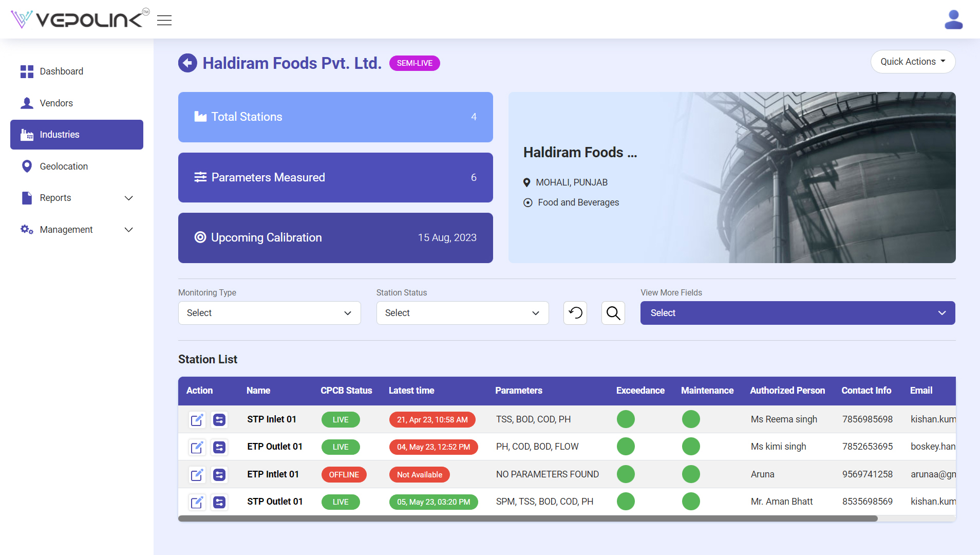Screen dimensions: 980x555
Task: Click the Total Stations card
Action: tap(335, 117)
